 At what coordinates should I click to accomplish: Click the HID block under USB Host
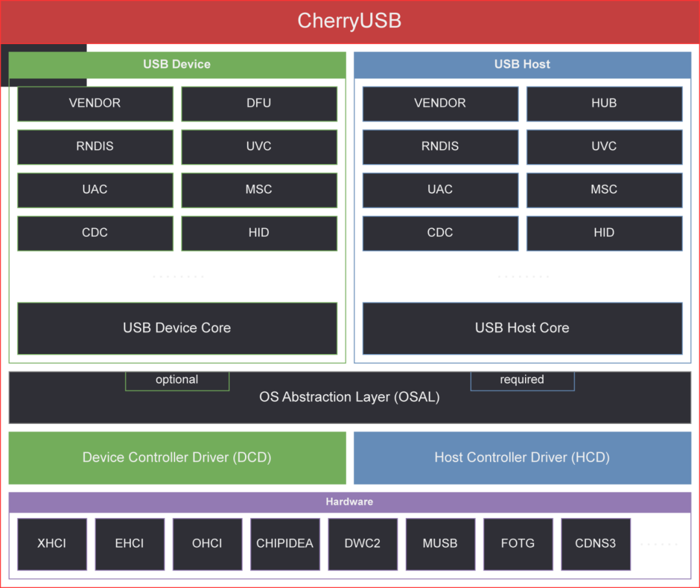coord(605,233)
